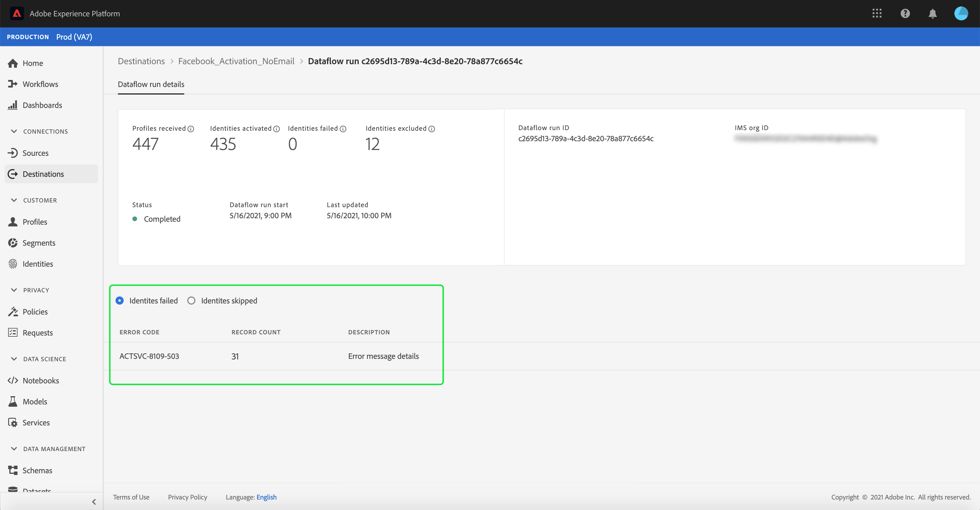This screenshot has height=510, width=980.
Task: Select the Identites failed radio button
Action: [x=120, y=301]
